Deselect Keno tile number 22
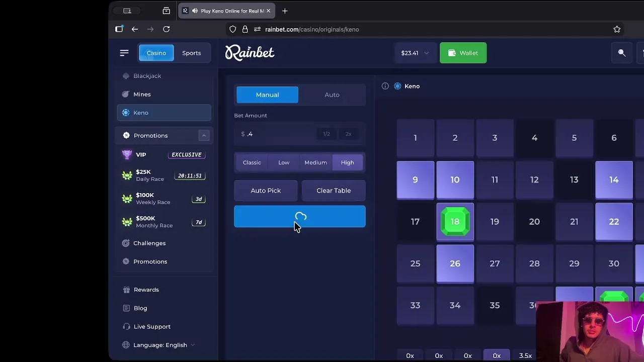This screenshot has width=644, height=362. pyautogui.click(x=614, y=221)
